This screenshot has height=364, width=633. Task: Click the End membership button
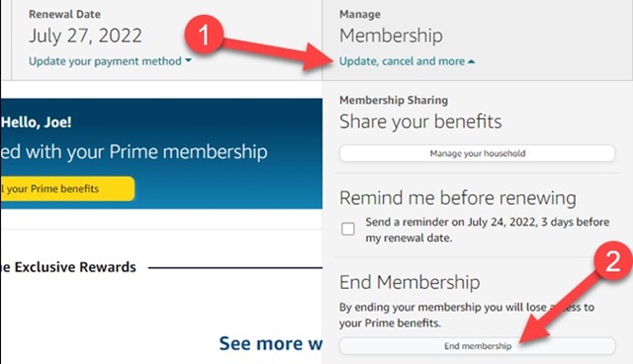click(477, 346)
